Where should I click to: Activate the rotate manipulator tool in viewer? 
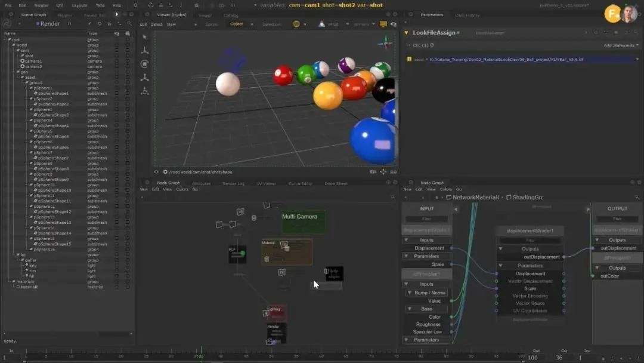(144, 64)
